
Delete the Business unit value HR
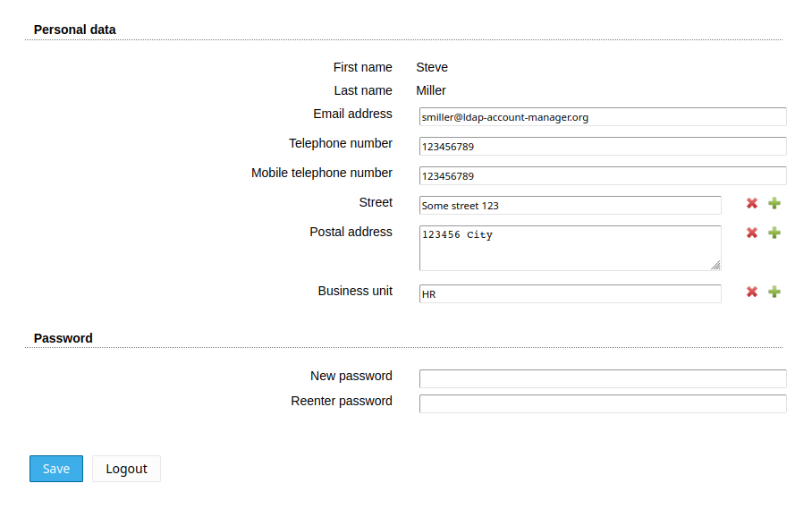pos(752,293)
